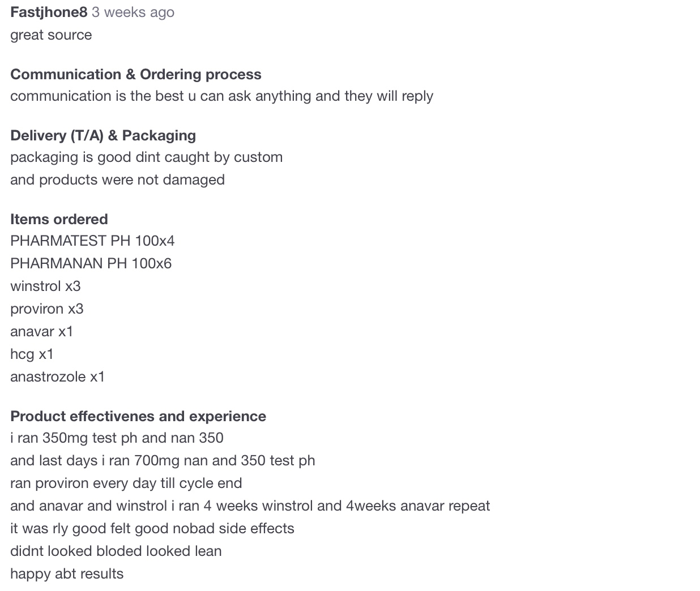The height and width of the screenshot is (591, 700).
Task: Click the "ran proviron every day" line
Action: 126,483
